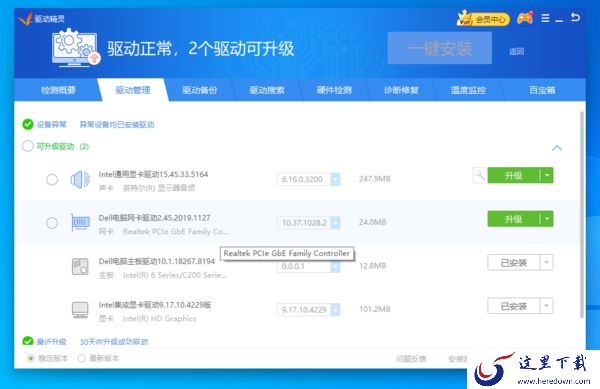The width and height of the screenshot is (600, 389).
Task: Click the 101.2MB size value
Action: (x=375, y=309)
